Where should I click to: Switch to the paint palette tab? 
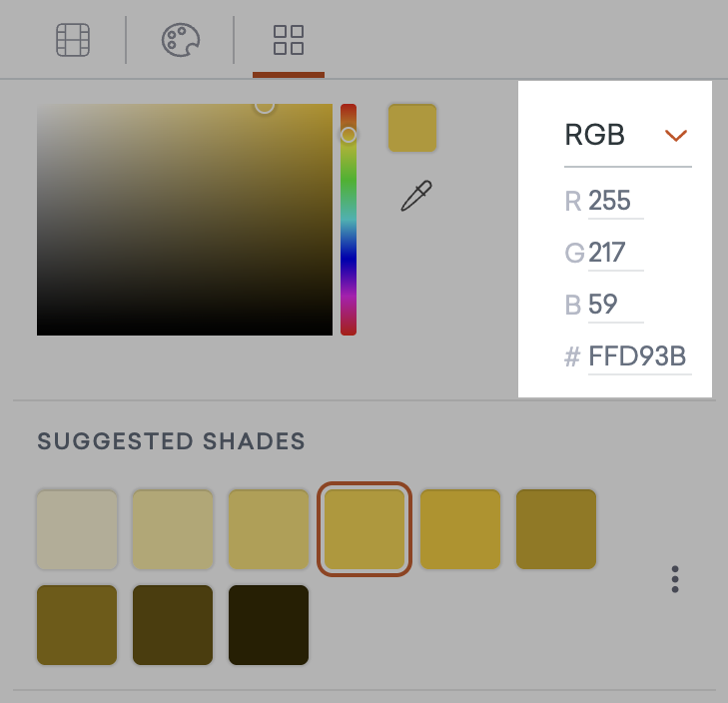tap(181, 40)
